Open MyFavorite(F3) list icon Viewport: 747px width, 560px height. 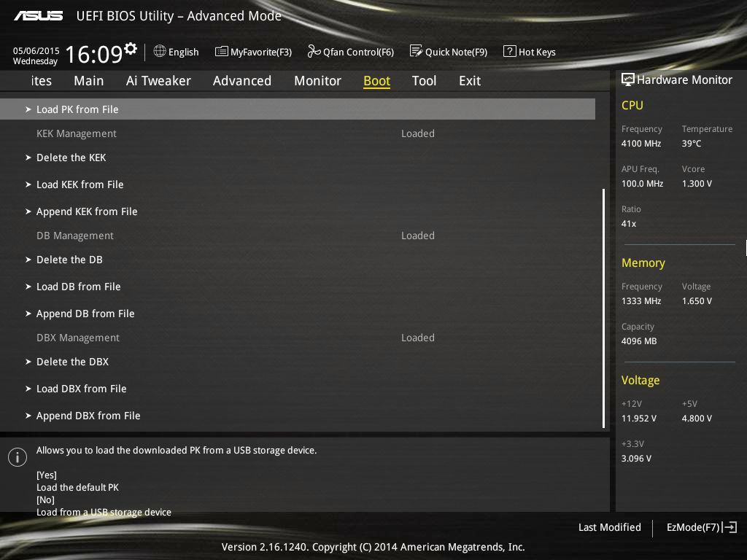222,52
